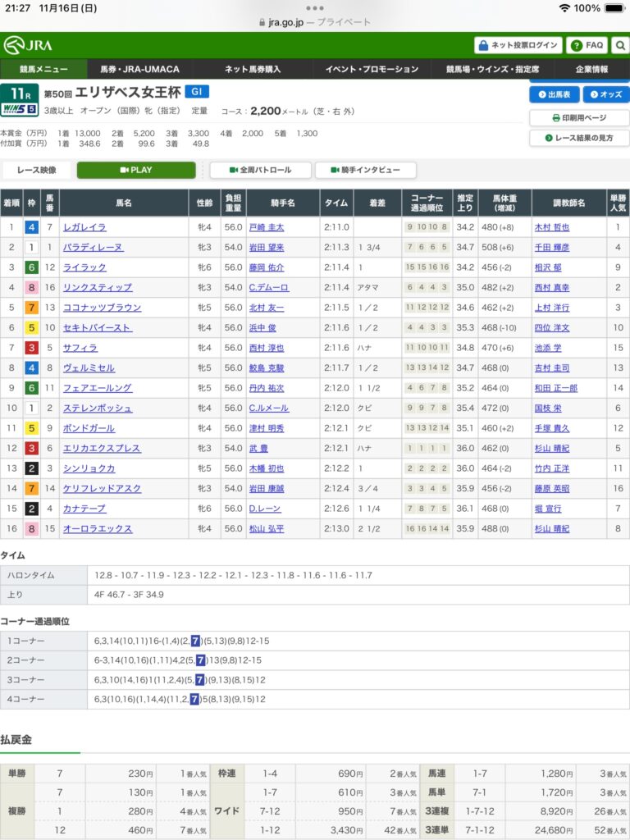Image resolution: width=630 pixels, height=840 pixels.
Task: Open レース結果の見方 guide
Action: (x=579, y=138)
